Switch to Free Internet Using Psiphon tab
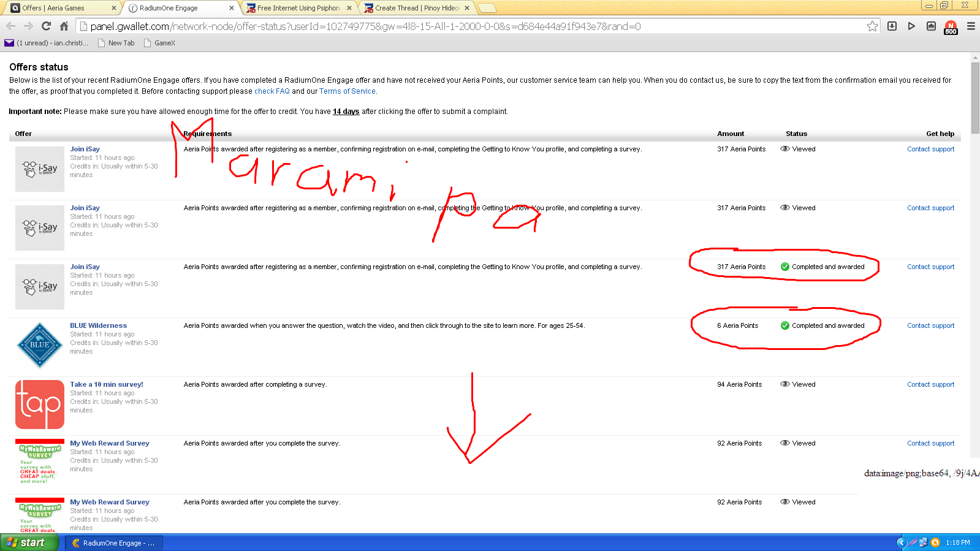Screen dimensions: 980x551 tap(298, 8)
